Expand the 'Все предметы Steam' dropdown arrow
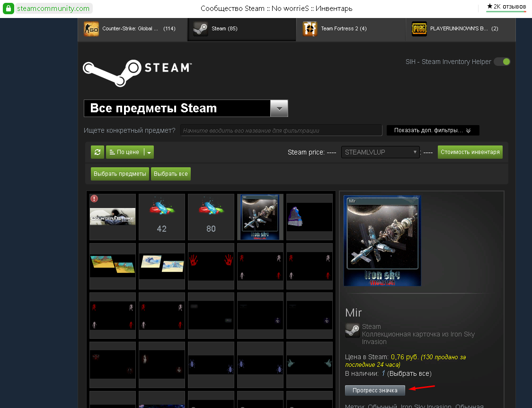 click(279, 109)
